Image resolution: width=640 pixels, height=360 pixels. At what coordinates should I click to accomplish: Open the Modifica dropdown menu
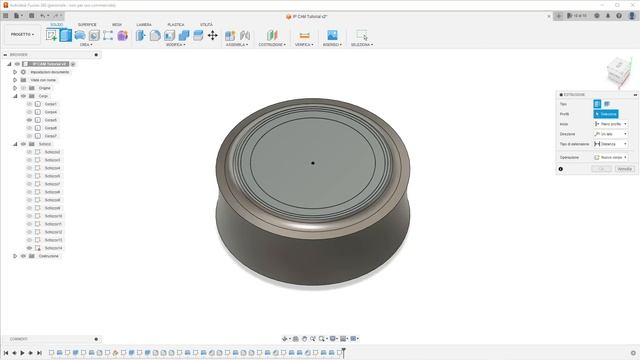pos(176,44)
